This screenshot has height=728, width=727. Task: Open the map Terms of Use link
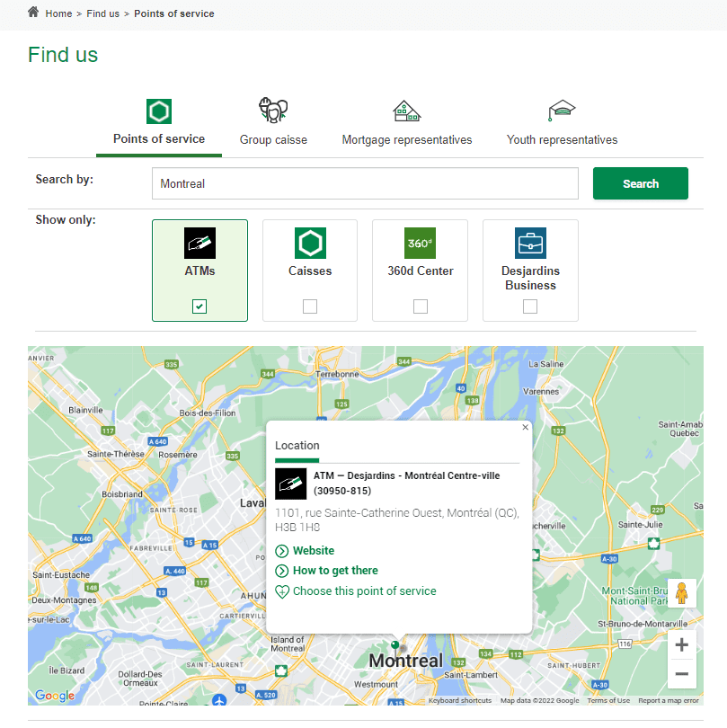pyautogui.click(x=608, y=700)
